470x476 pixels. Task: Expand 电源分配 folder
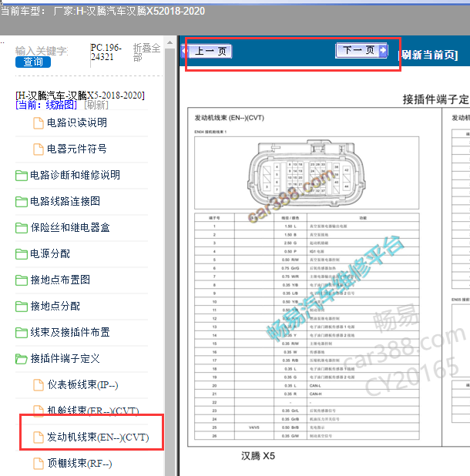pyautogui.click(x=50, y=253)
